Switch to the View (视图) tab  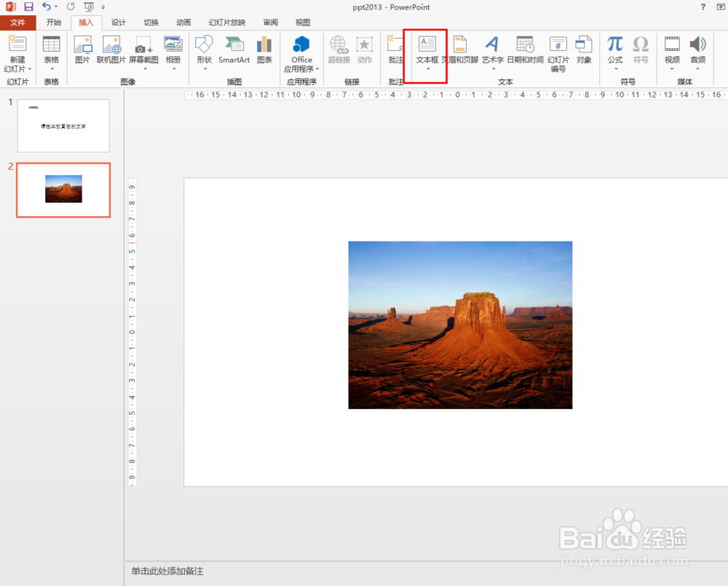pos(303,23)
